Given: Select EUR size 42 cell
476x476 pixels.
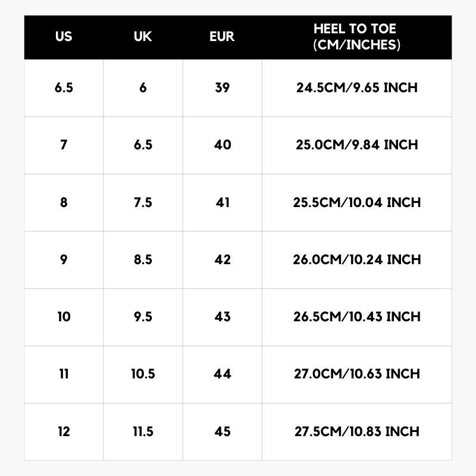Looking at the screenshot, I should (222, 259).
